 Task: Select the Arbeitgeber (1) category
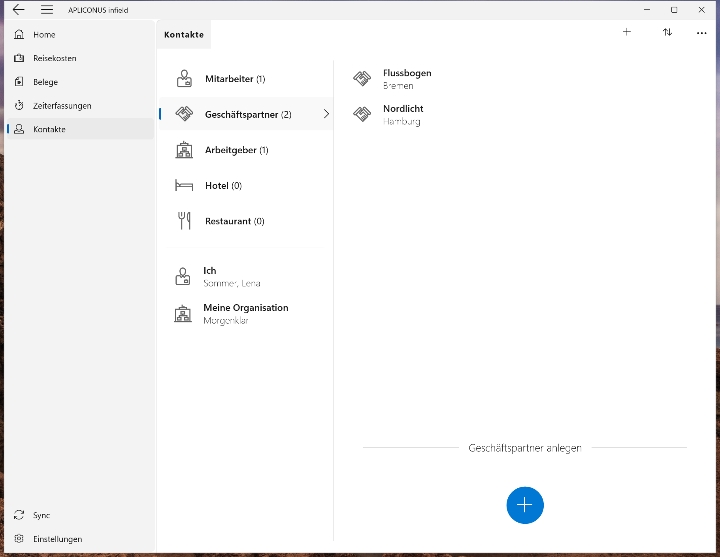pos(246,150)
